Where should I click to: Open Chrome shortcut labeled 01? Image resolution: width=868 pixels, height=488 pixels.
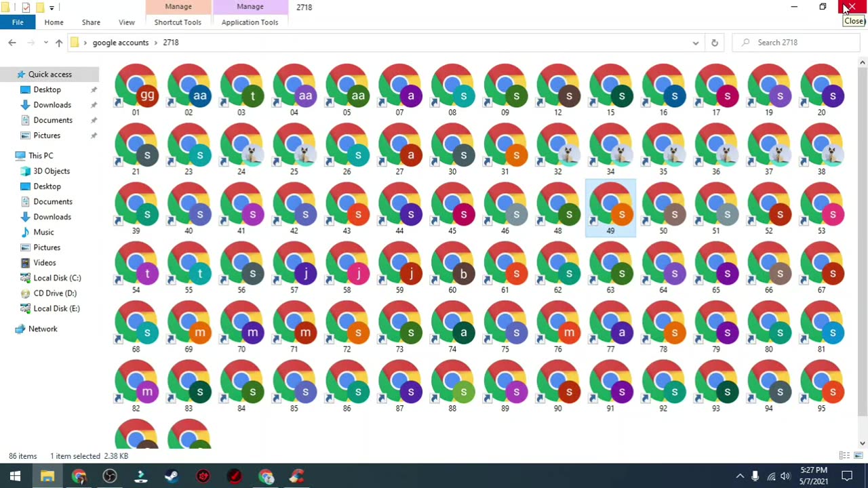136,89
